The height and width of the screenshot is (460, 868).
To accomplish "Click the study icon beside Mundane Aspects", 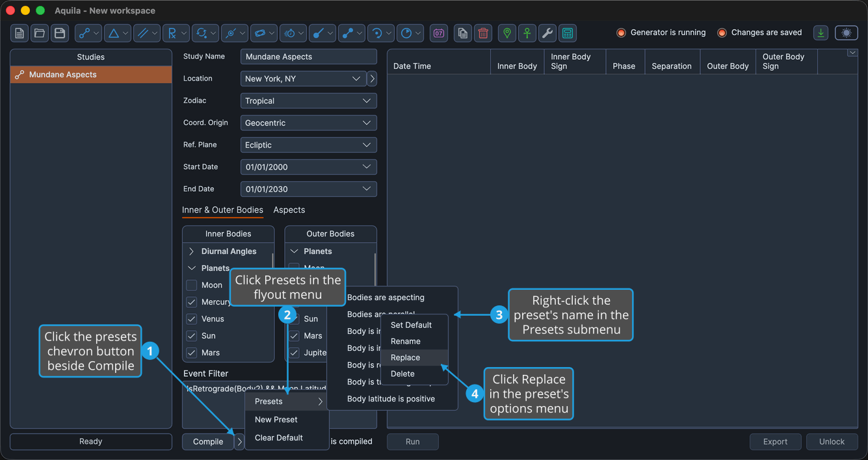I will [x=20, y=75].
